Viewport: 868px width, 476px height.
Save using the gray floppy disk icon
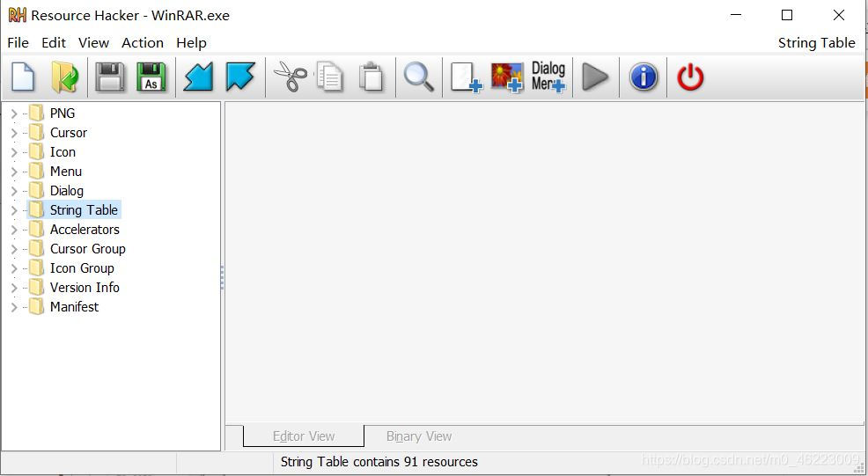click(110, 77)
